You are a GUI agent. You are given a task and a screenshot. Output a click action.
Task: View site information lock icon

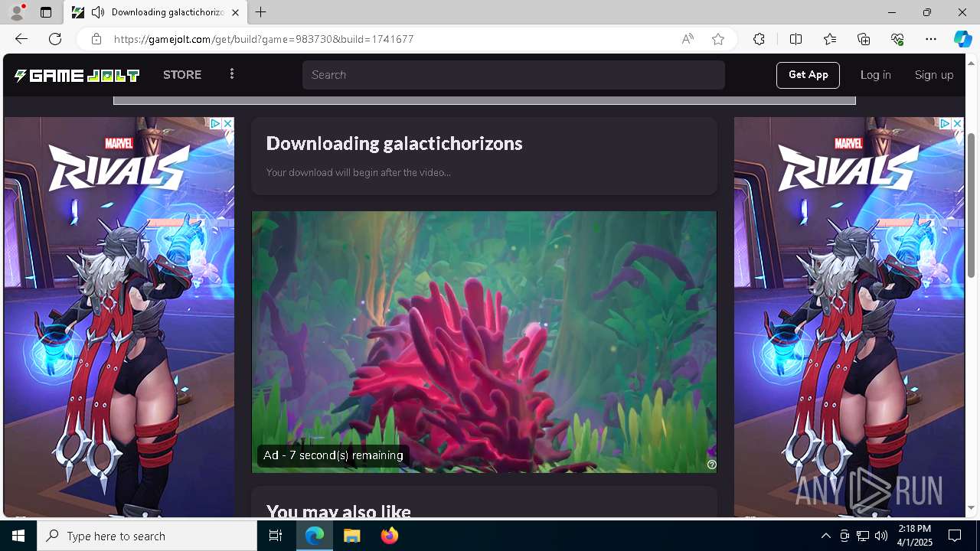point(96,39)
